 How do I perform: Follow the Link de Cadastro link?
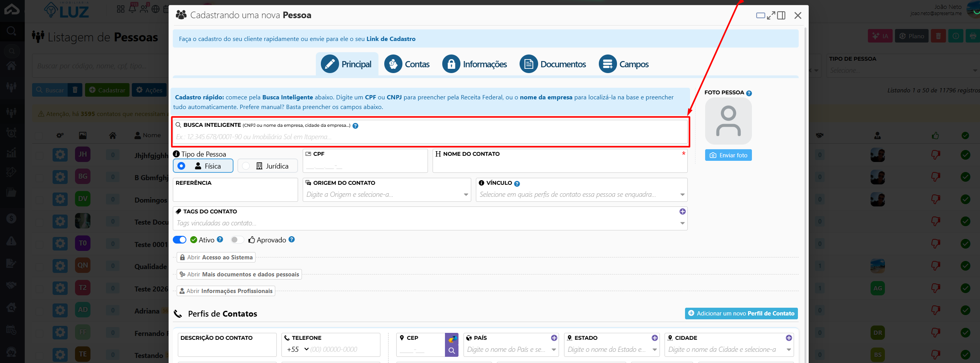tap(391, 39)
